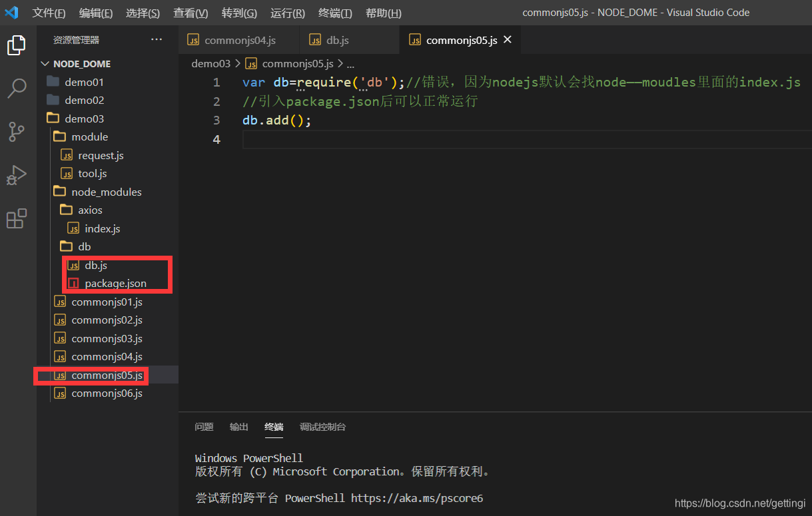Select commonjs05.js in the explorer tree

[x=107, y=375]
